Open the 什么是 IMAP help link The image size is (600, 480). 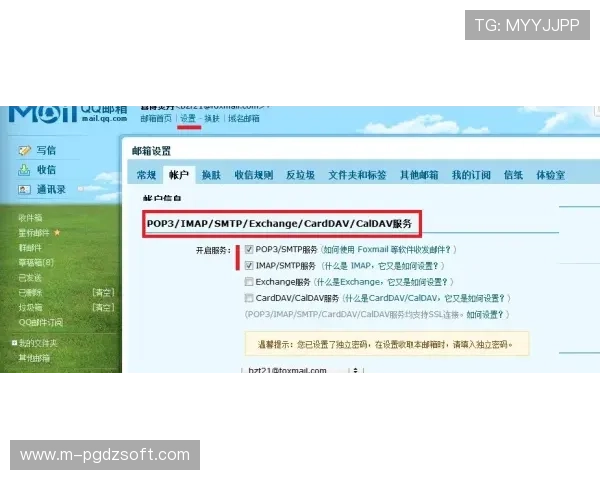(x=383, y=266)
